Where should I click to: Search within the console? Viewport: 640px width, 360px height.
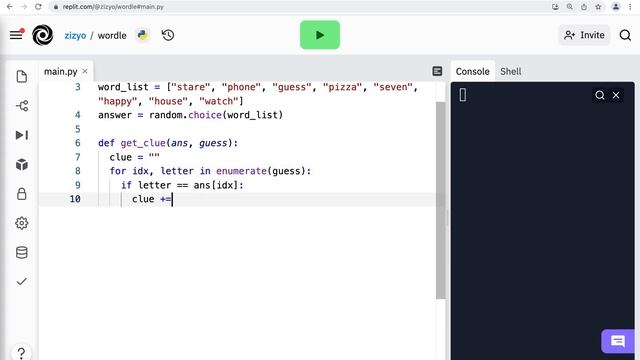point(600,95)
